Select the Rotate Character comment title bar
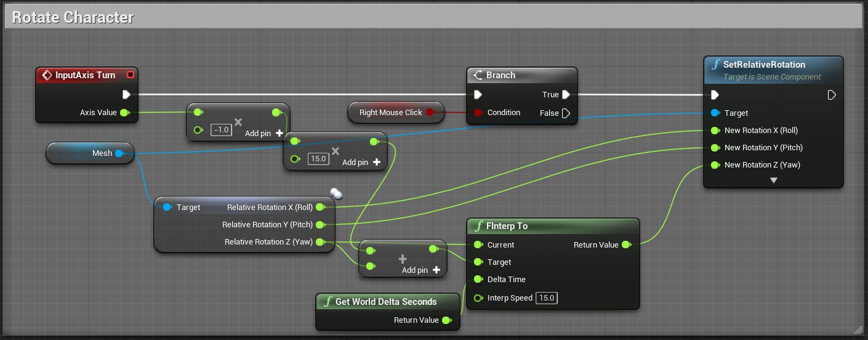 [x=432, y=17]
